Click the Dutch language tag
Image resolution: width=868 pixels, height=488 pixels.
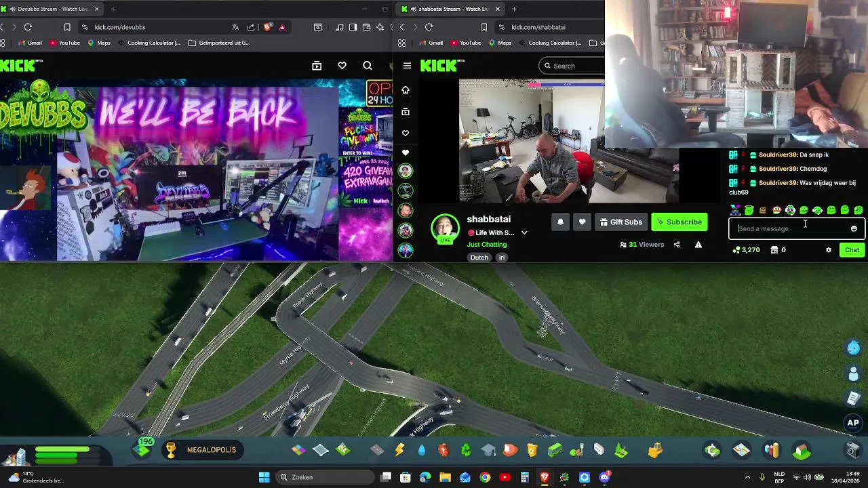(x=479, y=258)
